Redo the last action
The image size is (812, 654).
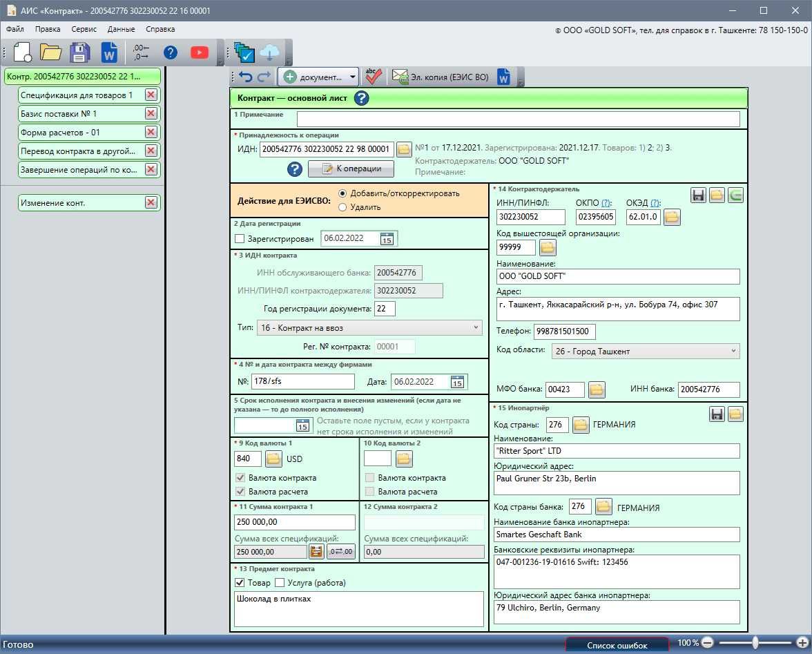[264, 77]
